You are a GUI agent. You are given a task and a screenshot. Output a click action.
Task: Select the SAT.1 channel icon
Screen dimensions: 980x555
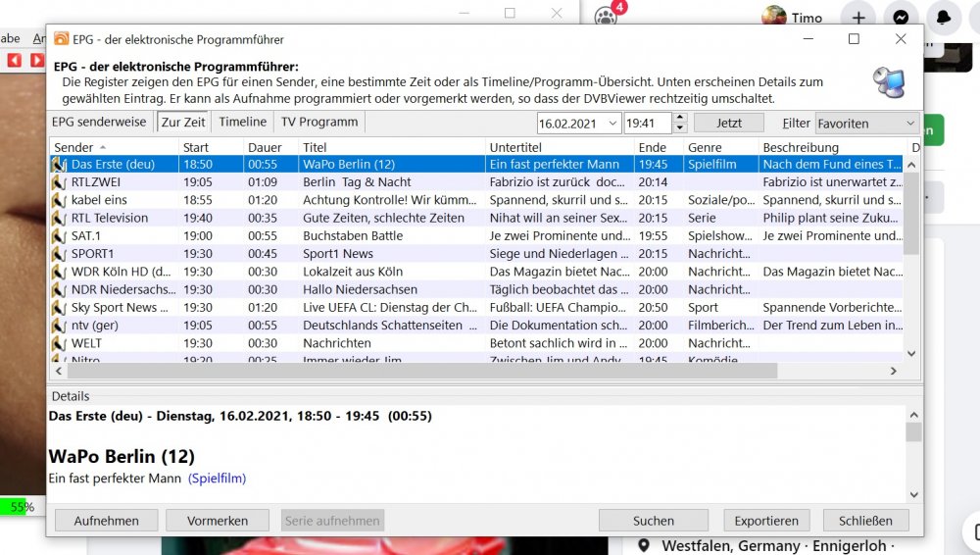(x=59, y=236)
